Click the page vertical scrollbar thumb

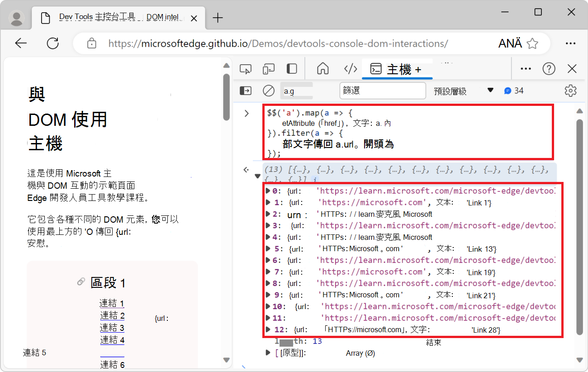227,97
